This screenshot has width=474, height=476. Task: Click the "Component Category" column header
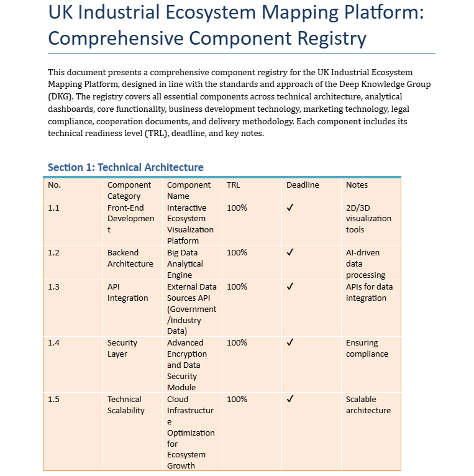129,190
